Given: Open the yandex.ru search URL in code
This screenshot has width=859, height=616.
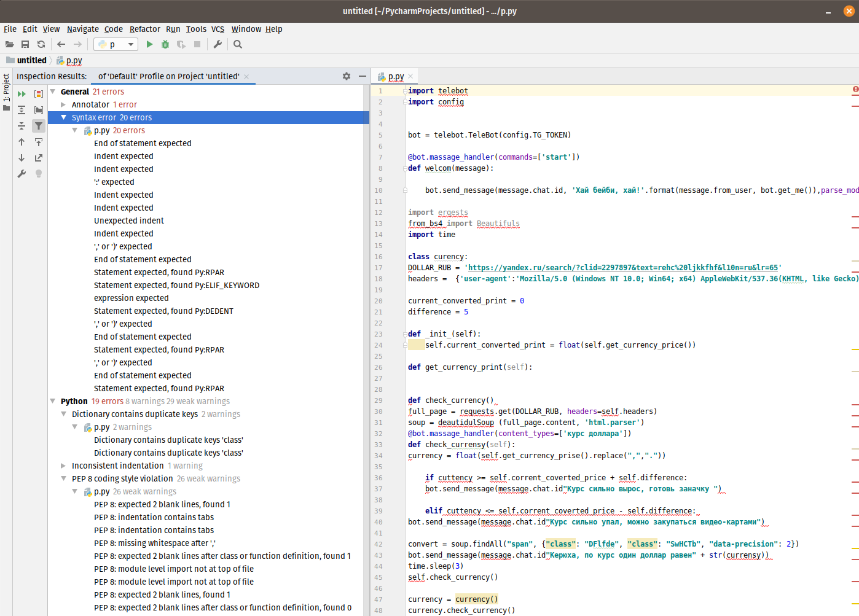Looking at the screenshot, I should 623,268.
